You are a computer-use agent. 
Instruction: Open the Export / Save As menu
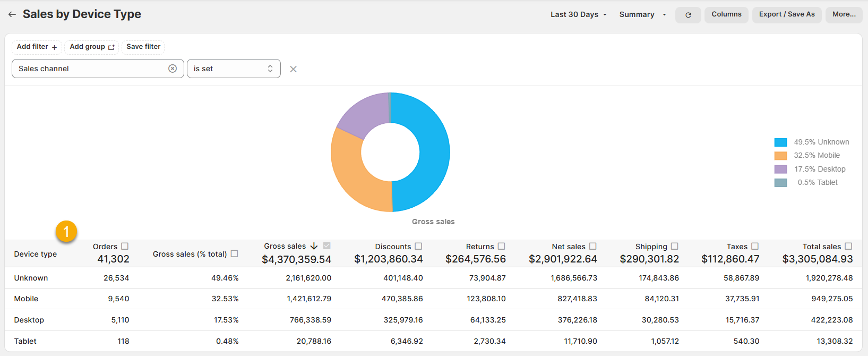point(786,14)
